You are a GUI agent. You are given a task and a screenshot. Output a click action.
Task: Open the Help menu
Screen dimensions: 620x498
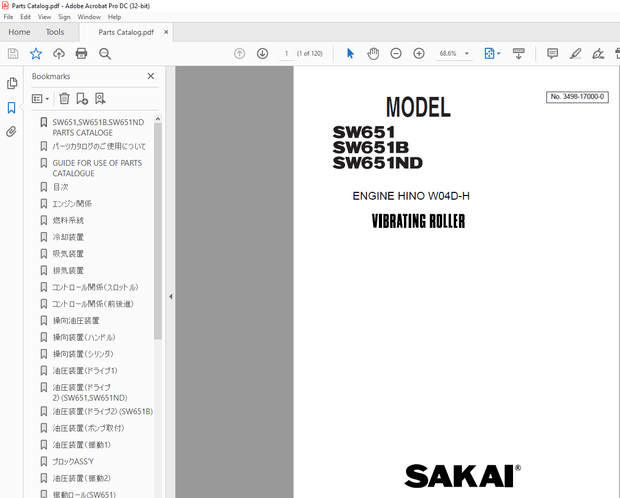coord(114,17)
